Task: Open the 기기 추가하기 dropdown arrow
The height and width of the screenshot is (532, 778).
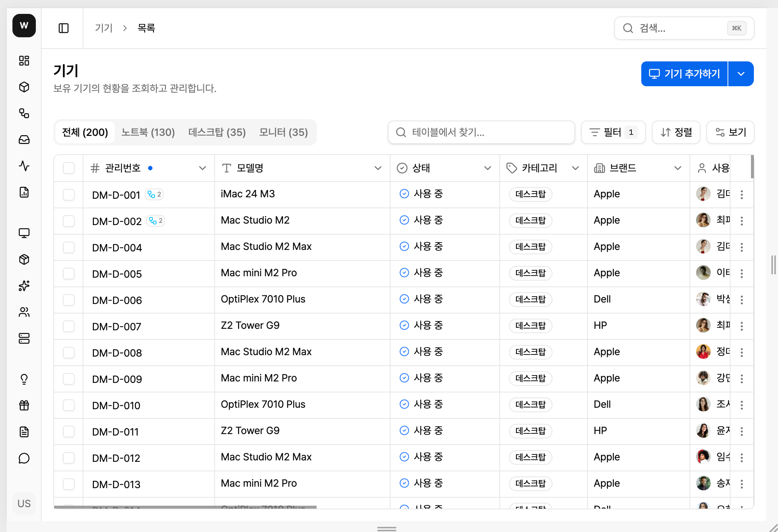Action: pyautogui.click(x=741, y=74)
